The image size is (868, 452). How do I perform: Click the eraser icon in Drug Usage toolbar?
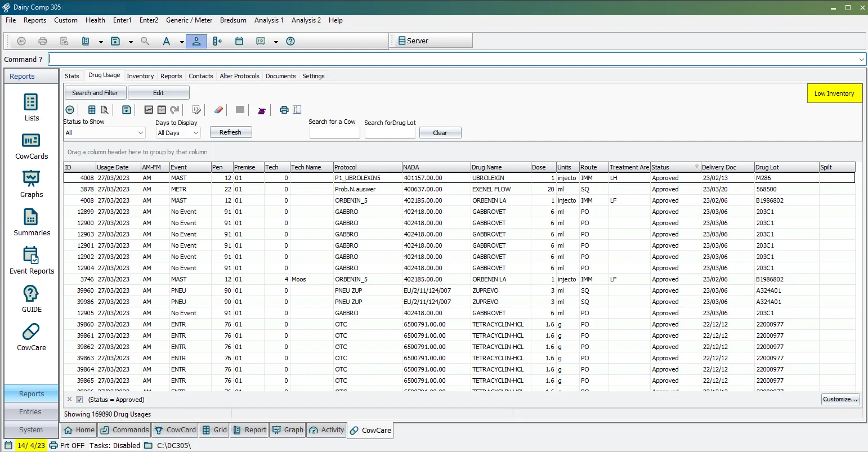tap(219, 110)
